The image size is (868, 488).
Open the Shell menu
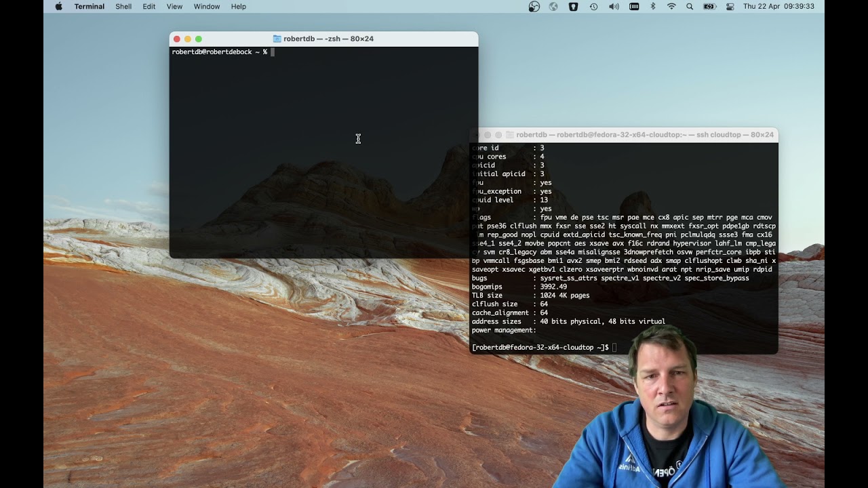123,6
